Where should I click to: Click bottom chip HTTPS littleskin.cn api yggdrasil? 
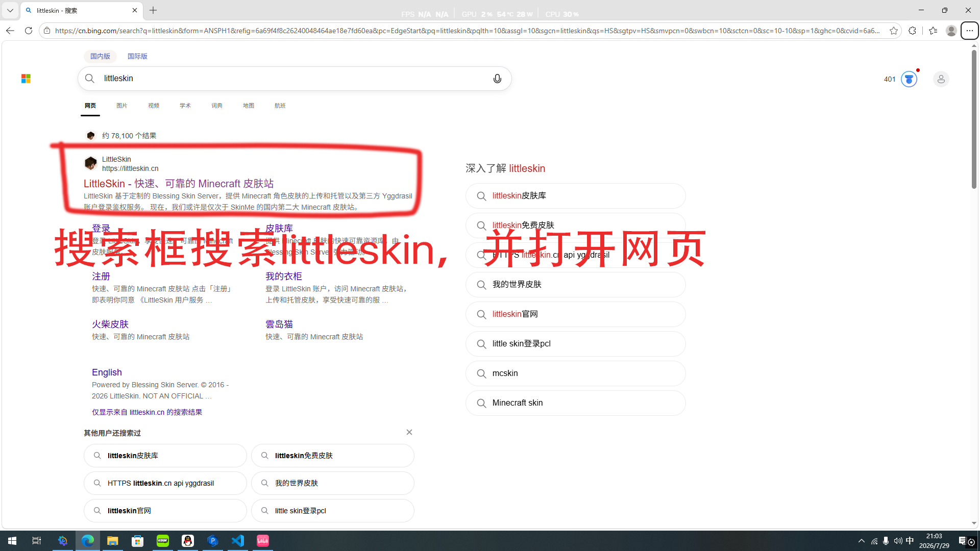[165, 483]
